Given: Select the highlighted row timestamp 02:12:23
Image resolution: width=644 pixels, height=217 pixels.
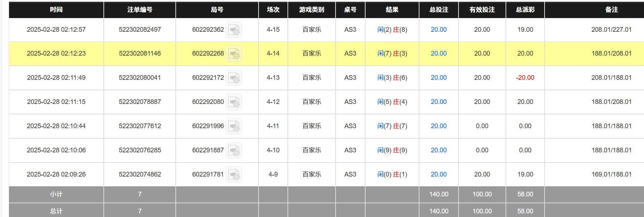Looking at the screenshot, I should point(56,53).
